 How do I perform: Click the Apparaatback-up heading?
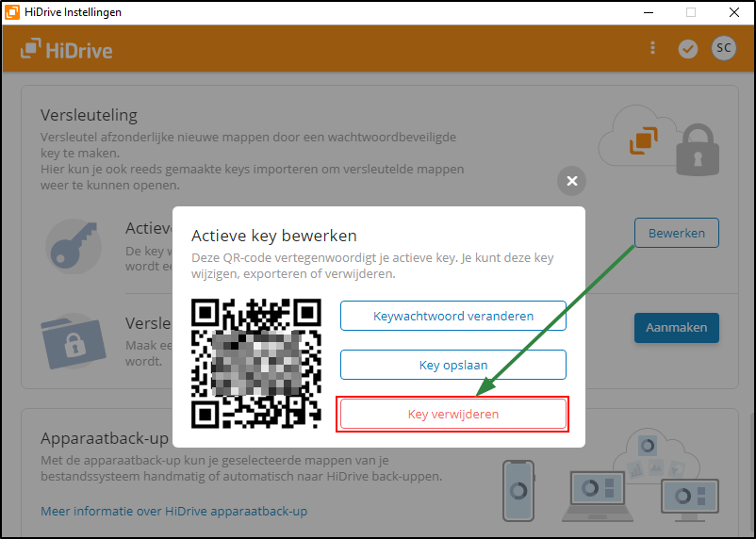coord(104,439)
